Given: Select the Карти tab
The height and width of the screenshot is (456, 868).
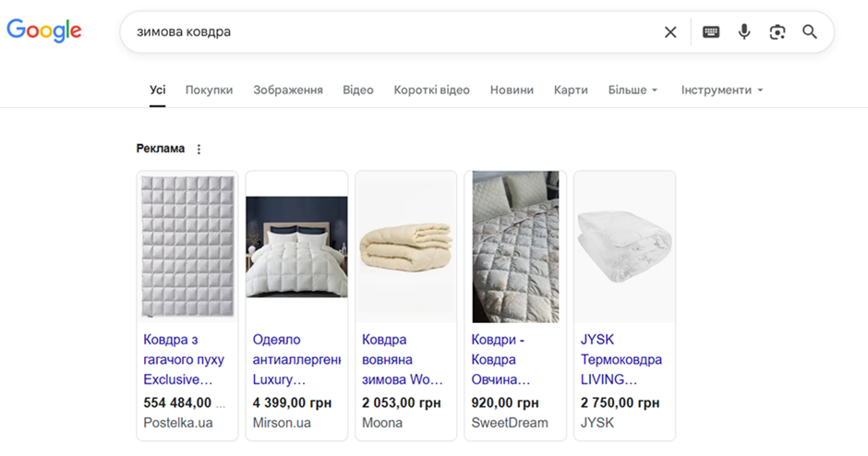Looking at the screenshot, I should [571, 90].
